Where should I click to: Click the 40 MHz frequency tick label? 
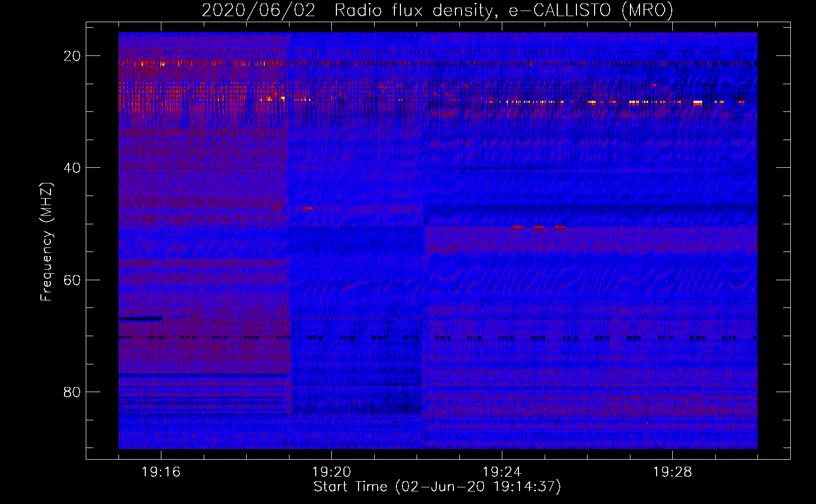(x=72, y=168)
